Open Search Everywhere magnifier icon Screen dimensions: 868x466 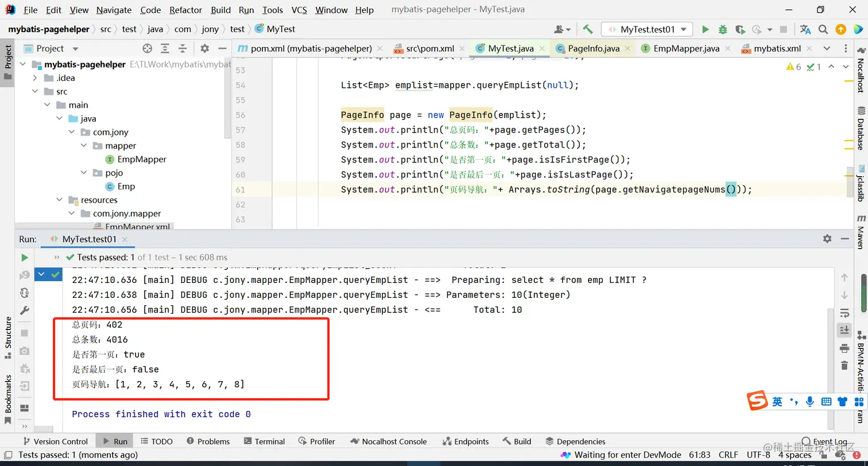(823, 29)
